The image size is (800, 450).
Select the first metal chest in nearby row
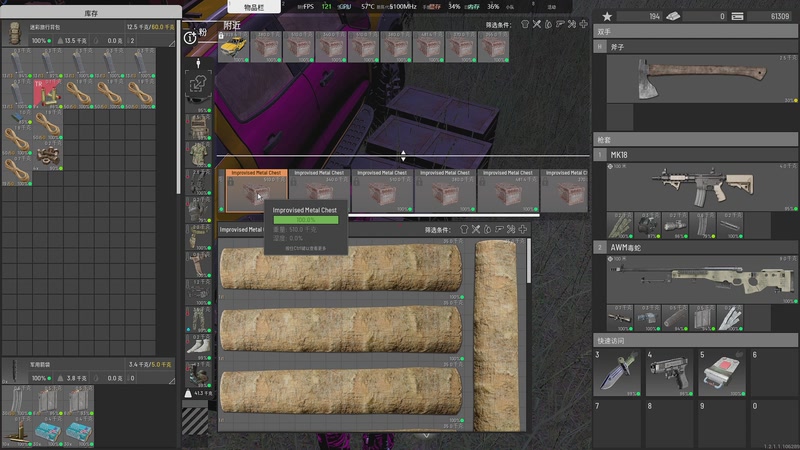click(x=266, y=47)
